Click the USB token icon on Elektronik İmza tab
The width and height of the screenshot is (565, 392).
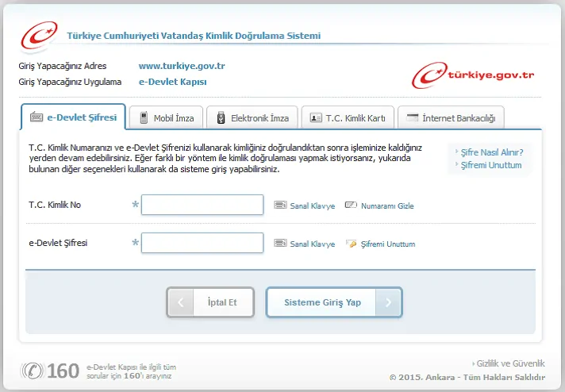coord(221,117)
